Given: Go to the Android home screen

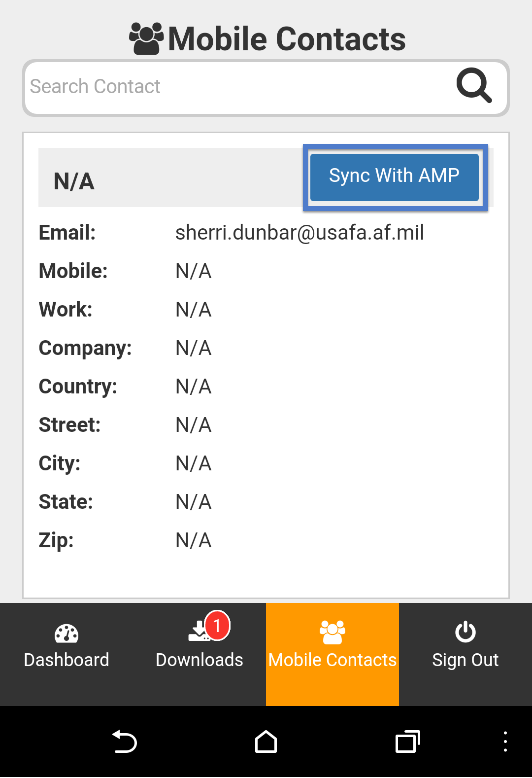Looking at the screenshot, I should coord(266,742).
